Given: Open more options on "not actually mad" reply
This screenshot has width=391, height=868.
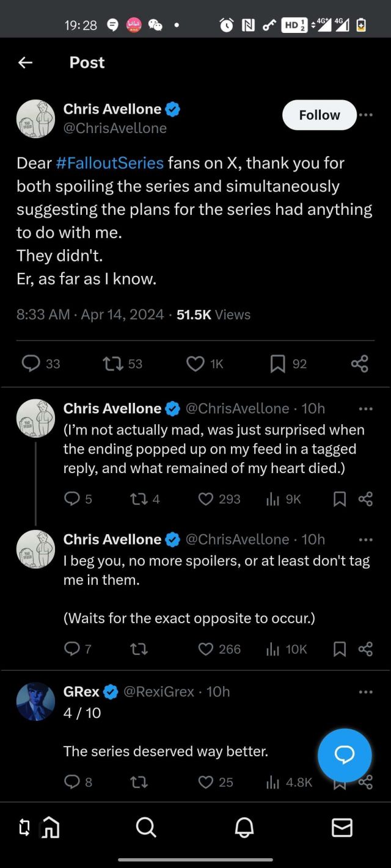Looking at the screenshot, I should click(x=366, y=408).
